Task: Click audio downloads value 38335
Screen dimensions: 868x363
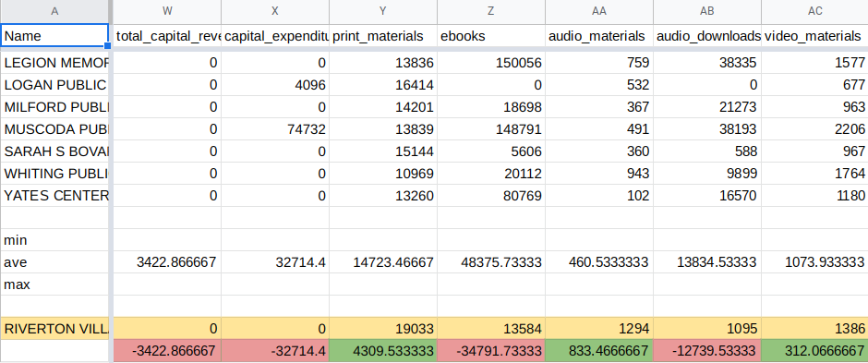Action: tap(707, 63)
